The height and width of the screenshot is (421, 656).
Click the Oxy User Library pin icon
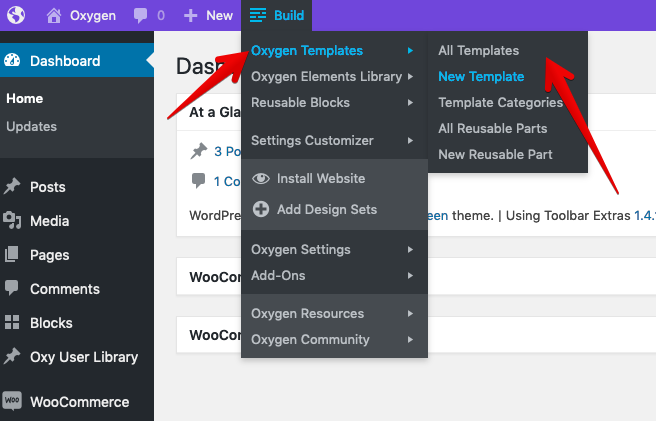click(x=12, y=356)
